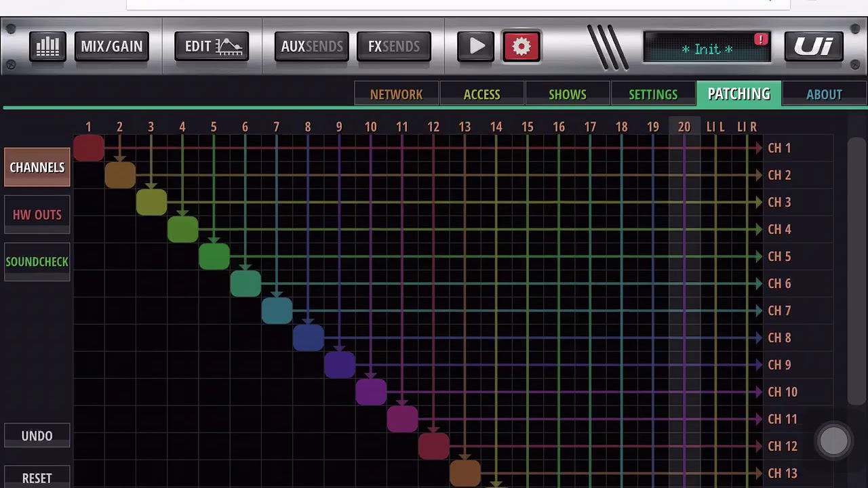Click the vertical scrollbar of patch grid
The height and width of the screenshot is (488, 868).
click(857, 271)
